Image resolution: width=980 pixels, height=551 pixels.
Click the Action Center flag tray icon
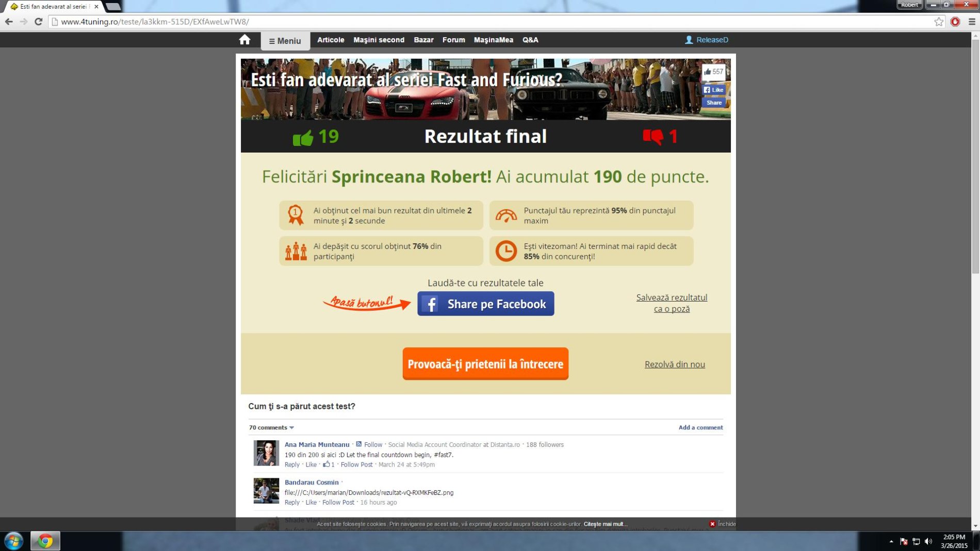(904, 541)
